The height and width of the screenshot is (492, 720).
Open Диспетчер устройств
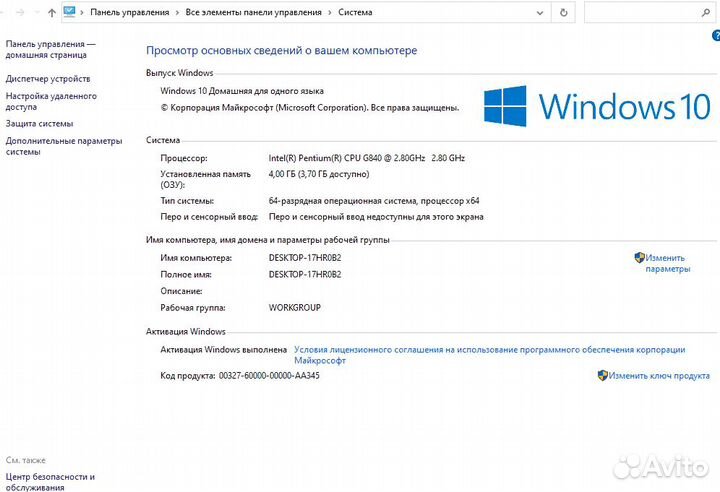pyautogui.click(x=48, y=79)
